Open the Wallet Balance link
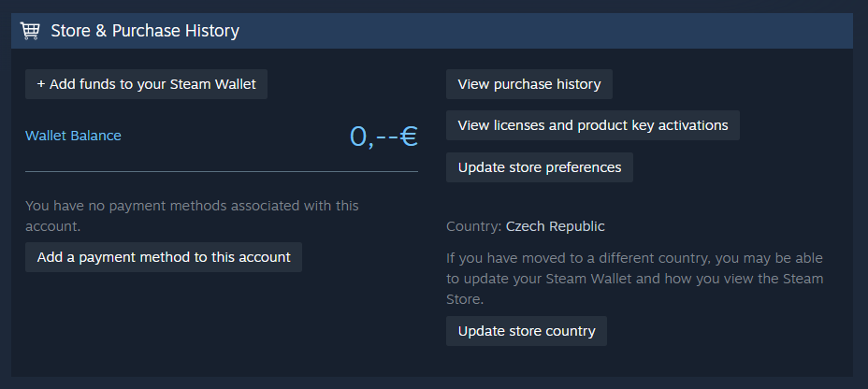868x389 pixels. (x=73, y=136)
